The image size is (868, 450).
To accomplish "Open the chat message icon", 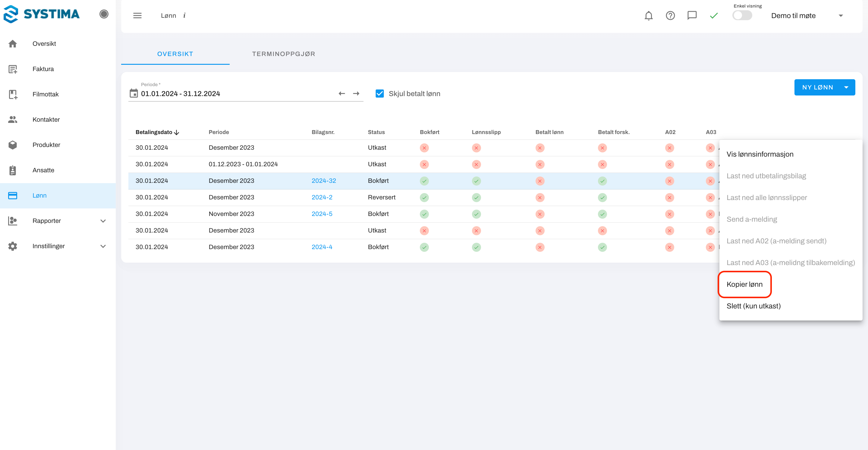I will (692, 15).
